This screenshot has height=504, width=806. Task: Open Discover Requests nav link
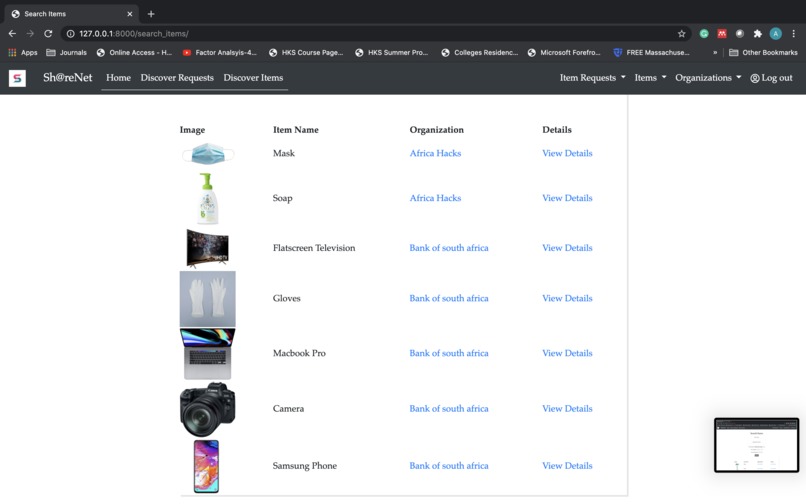tap(177, 78)
